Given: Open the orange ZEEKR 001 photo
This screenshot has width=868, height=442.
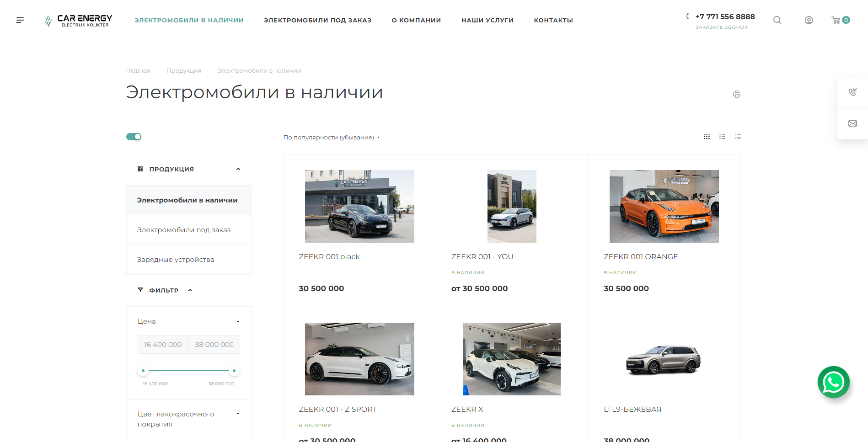Looking at the screenshot, I should (x=664, y=206).
